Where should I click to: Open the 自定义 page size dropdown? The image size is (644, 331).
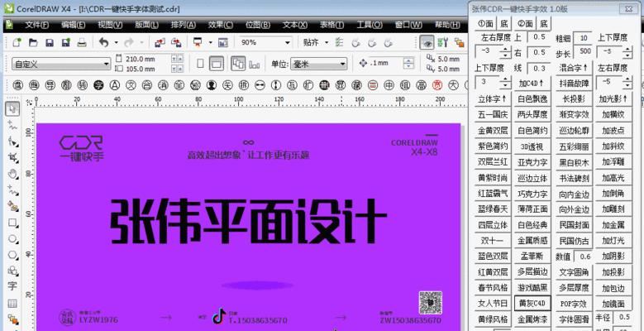click(x=62, y=65)
